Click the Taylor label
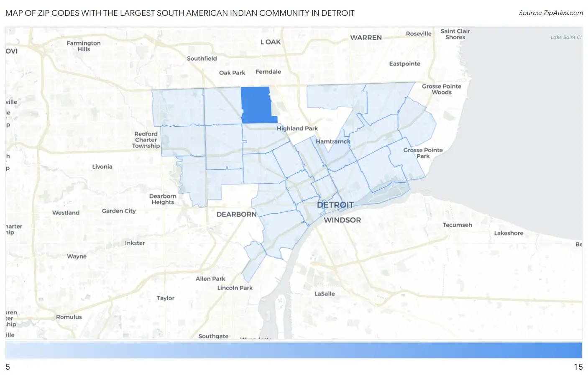 coord(165,298)
